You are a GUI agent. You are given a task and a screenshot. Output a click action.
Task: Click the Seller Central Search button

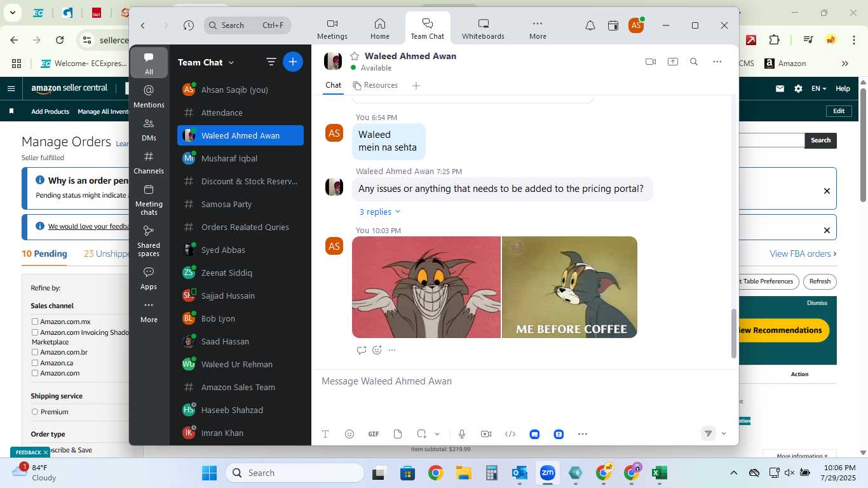820,140
